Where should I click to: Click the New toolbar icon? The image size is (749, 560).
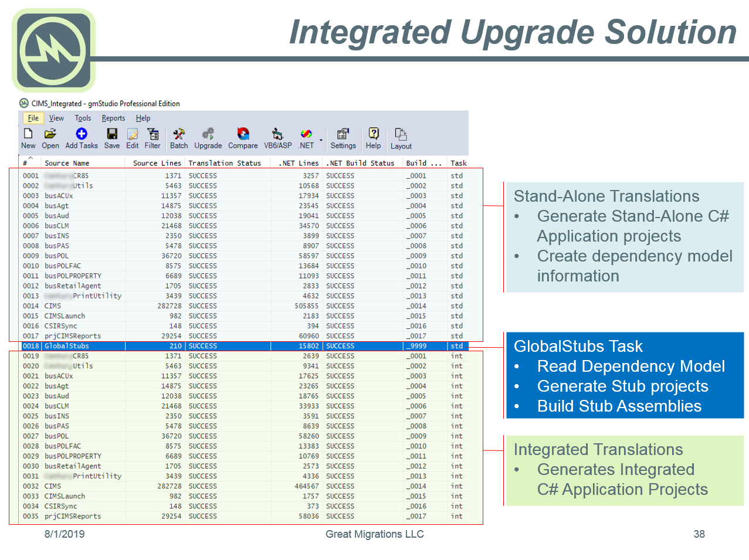coord(28,134)
